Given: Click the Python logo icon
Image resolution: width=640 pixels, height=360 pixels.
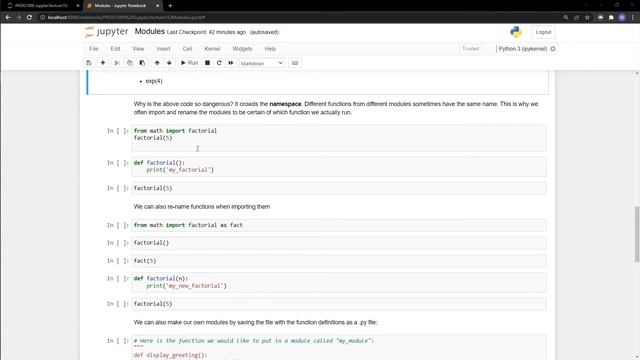Looking at the screenshot, I should (516, 32).
